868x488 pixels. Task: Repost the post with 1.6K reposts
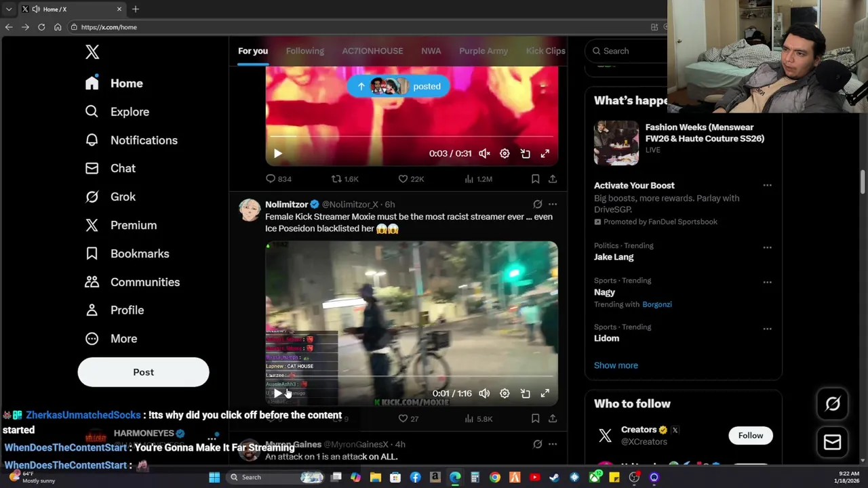click(344, 179)
